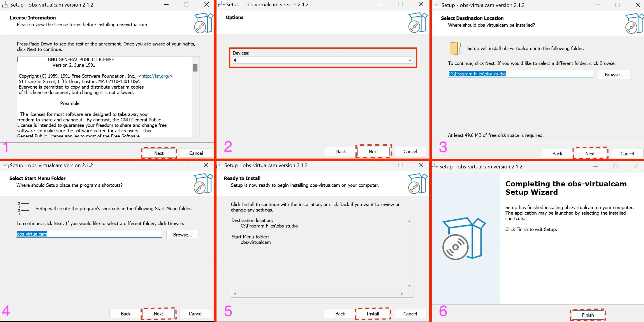Image resolution: width=644 pixels, height=322 pixels.
Task: Click Browse next to C:\Program Files\obs-studio
Action: tap(614, 75)
